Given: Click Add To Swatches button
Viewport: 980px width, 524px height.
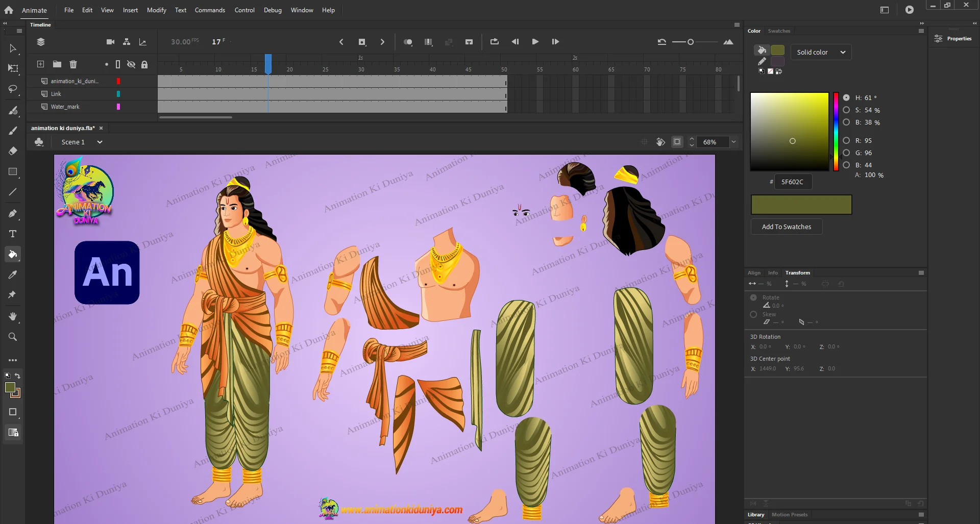Looking at the screenshot, I should click(786, 227).
